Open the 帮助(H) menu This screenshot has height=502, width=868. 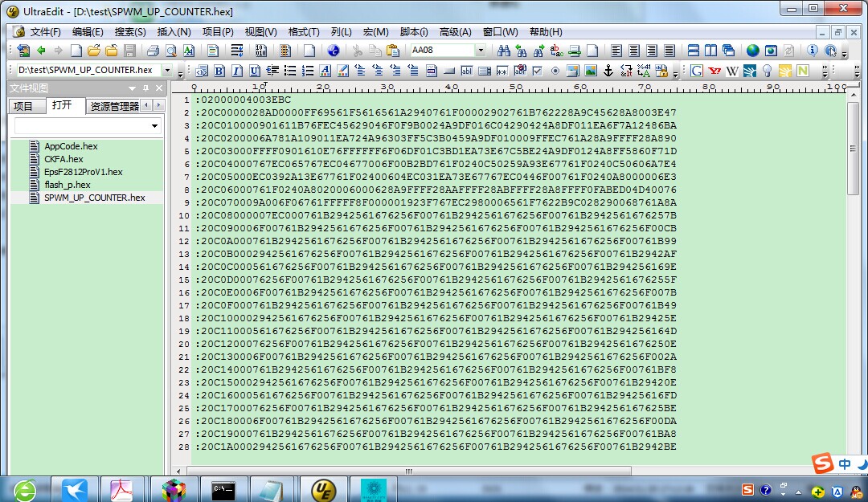click(546, 32)
